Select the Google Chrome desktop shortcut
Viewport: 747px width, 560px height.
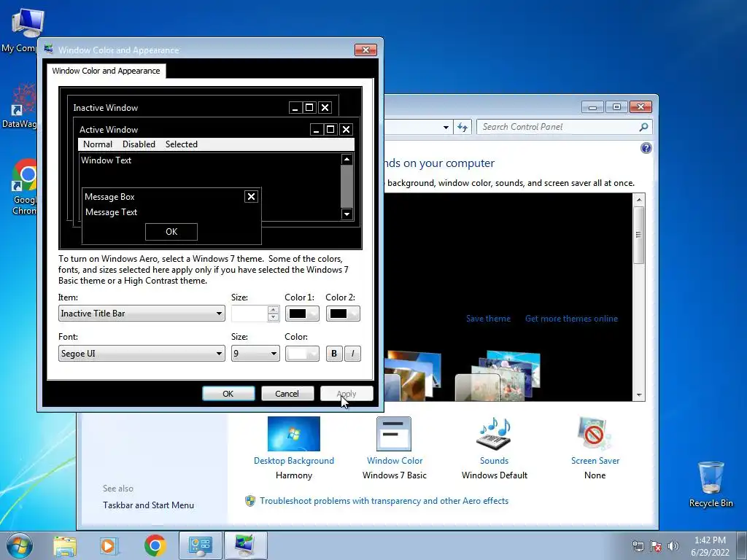pyautogui.click(x=25, y=187)
